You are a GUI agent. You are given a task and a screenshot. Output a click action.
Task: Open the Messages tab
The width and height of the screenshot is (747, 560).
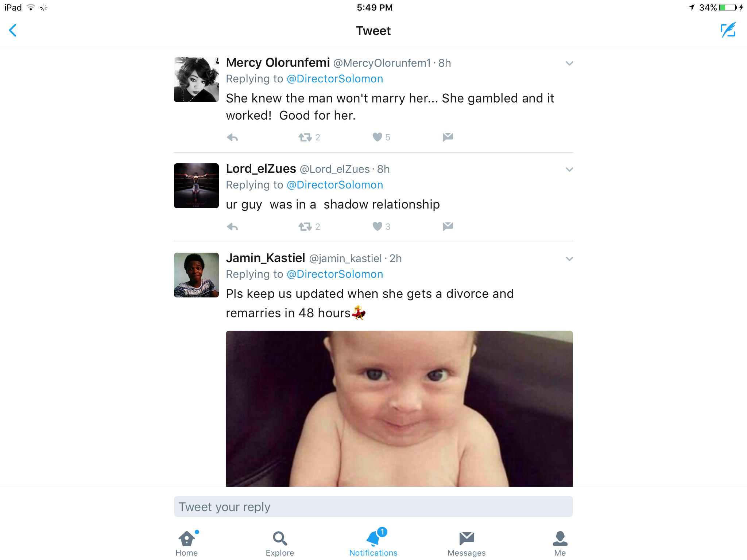[x=467, y=543]
